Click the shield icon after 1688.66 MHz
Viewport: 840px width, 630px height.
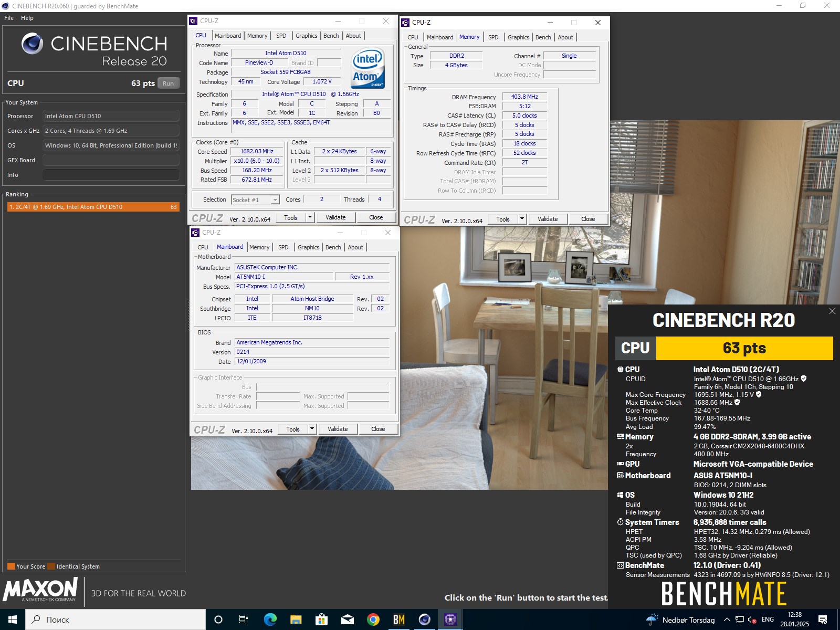pyautogui.click(x=737, y=402)
